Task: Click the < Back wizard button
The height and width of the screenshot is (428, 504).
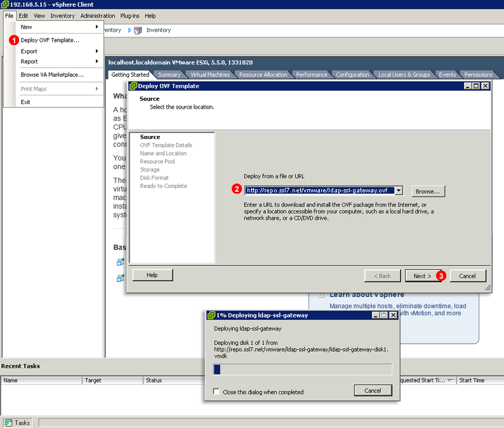Action: pos(383,276)
